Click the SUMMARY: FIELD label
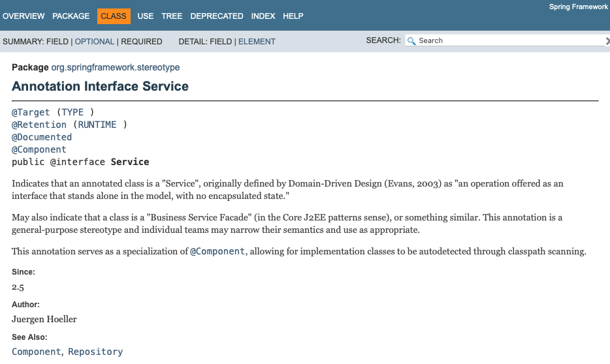 pyautogui.click(x=35, y=42)
